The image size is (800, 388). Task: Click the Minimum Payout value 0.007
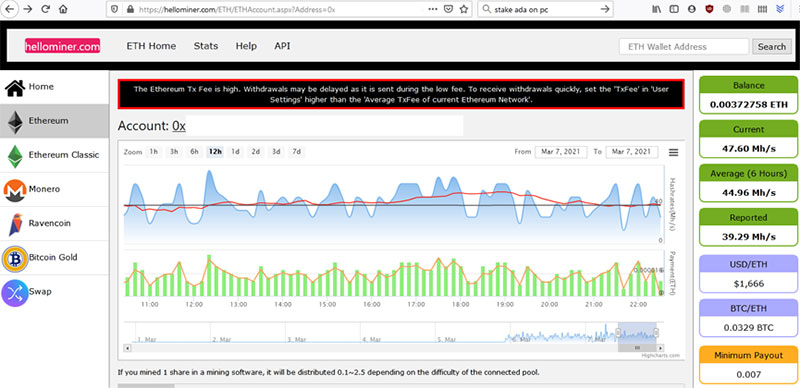point(748,374)
